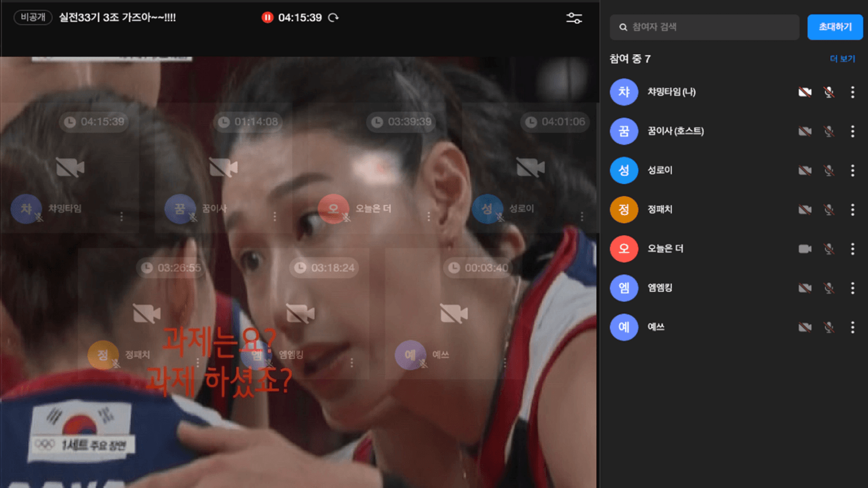
Task: Toggle microphone for 차밍타임 (나)
Action: point(829,92)
